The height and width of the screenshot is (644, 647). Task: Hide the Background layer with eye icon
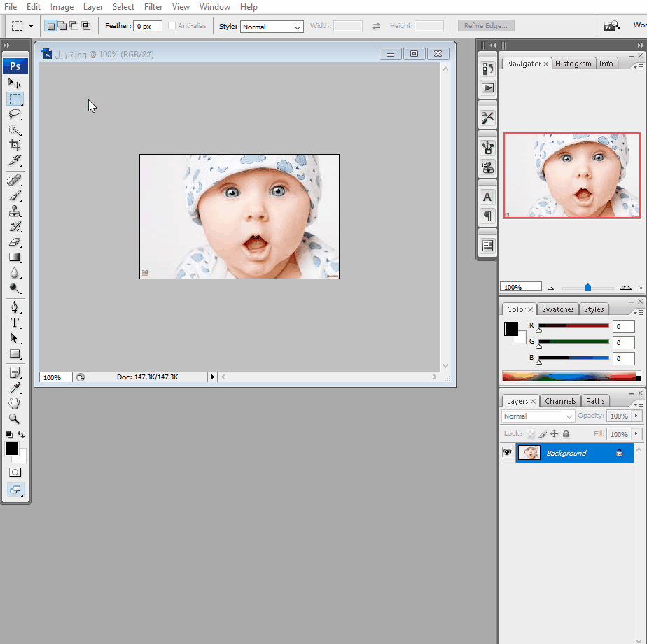pos(507,453)
